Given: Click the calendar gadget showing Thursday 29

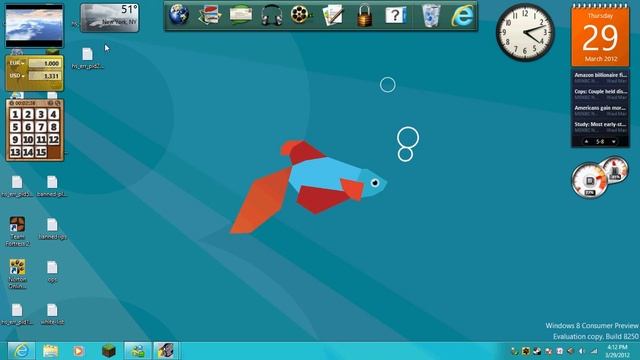Looking at the screenshot, I should click(x=600, y=36).
